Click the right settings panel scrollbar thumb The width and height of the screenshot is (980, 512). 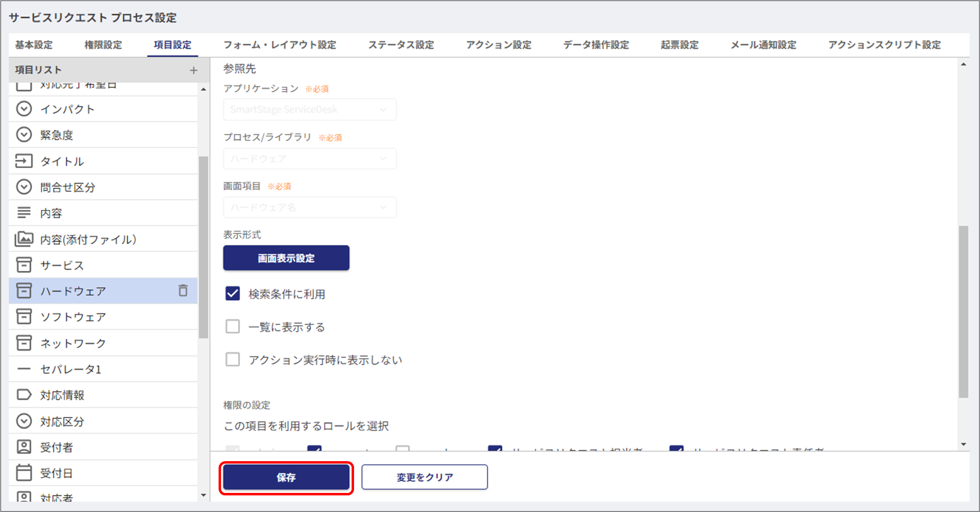[x=963, y=312]
